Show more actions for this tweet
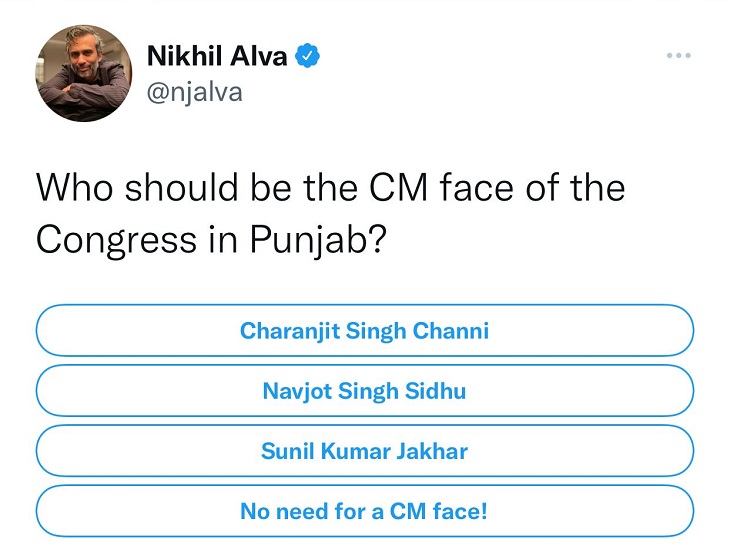 (679, 56)
